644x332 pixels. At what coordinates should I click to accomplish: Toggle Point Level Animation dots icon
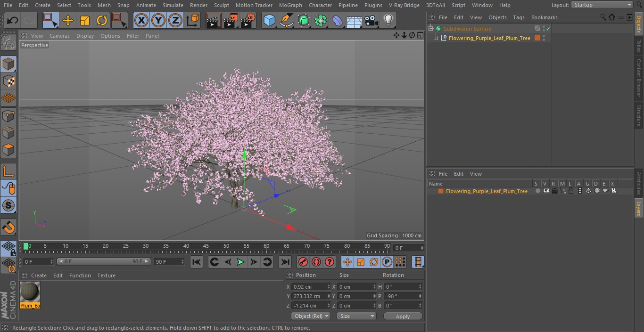click(400, 262)
